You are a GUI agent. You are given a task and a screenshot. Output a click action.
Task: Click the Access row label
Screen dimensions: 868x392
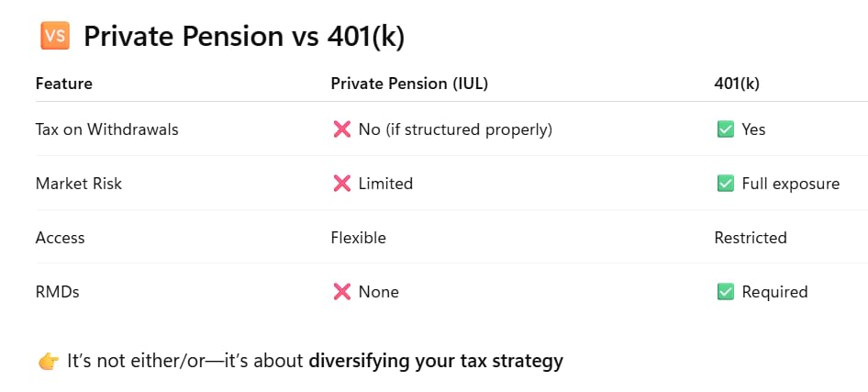(60, 238)
